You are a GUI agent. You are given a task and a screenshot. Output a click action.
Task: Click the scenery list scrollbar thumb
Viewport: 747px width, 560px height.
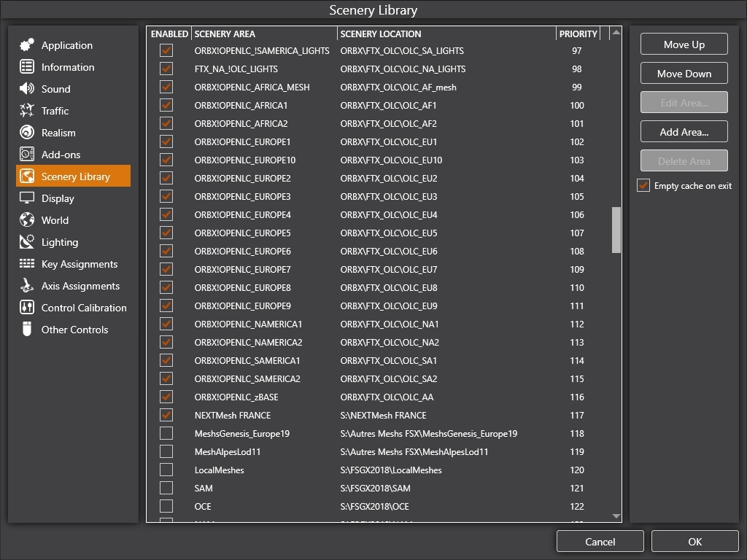[x=616, y=230]
